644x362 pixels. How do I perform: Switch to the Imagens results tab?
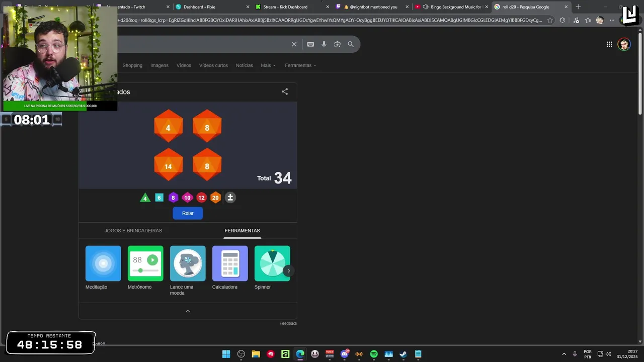pyautogui.click(x=159, y=65)
